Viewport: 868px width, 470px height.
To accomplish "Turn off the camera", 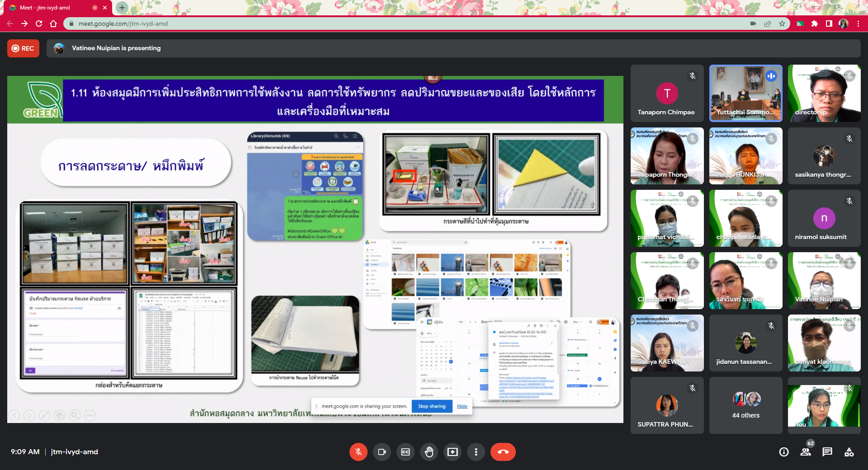I will coord(382,452).
